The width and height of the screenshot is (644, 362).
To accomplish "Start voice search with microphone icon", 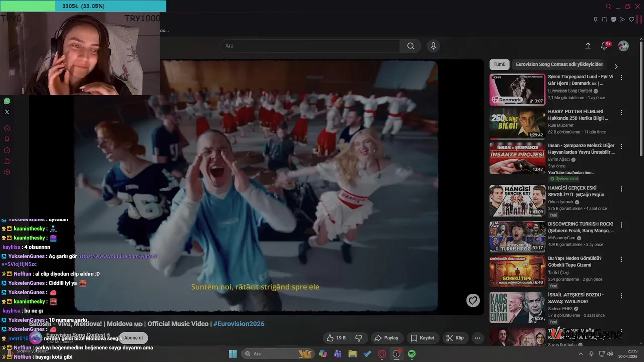I will coord(433,46).
